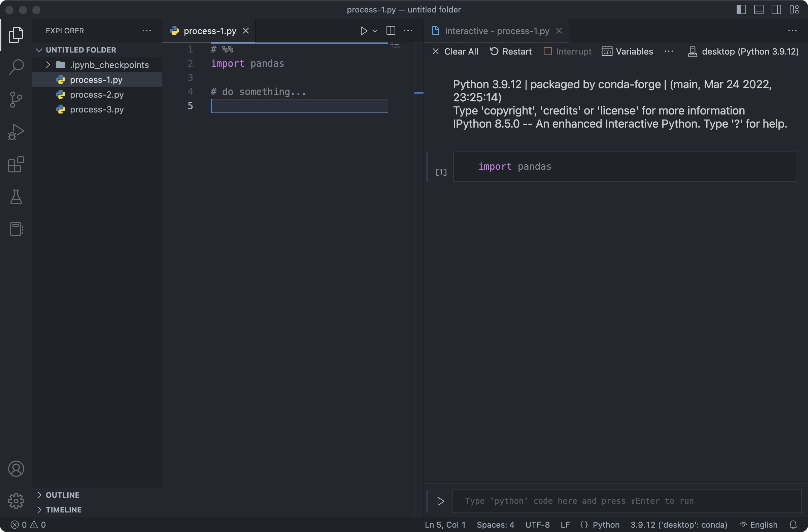Open process-1.py in the explorer

(x=97, y=79)
